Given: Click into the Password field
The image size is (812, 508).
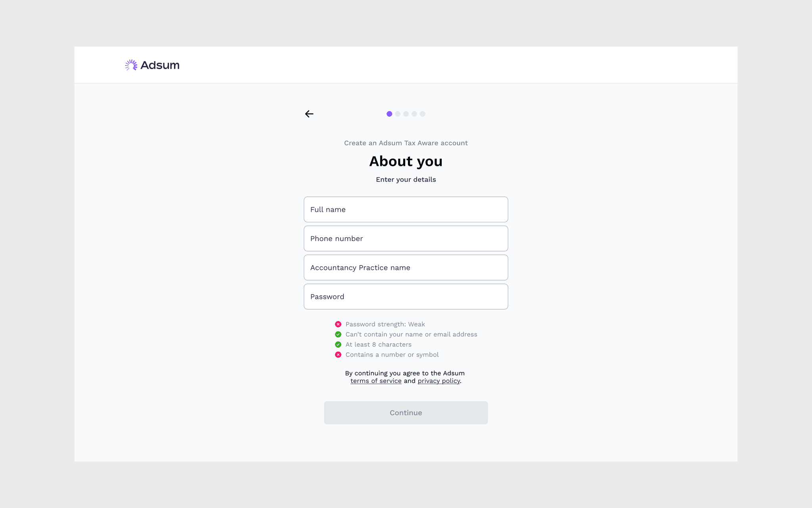Looking at the screenshot, I should pos(406,296).
